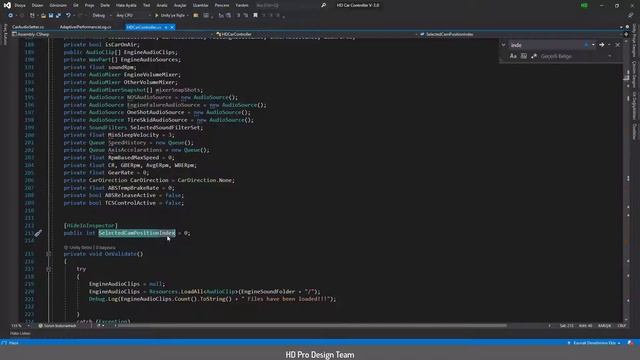Click the add to source control button
The height and width of the screenshot is (360, 640).
(594, 343)
